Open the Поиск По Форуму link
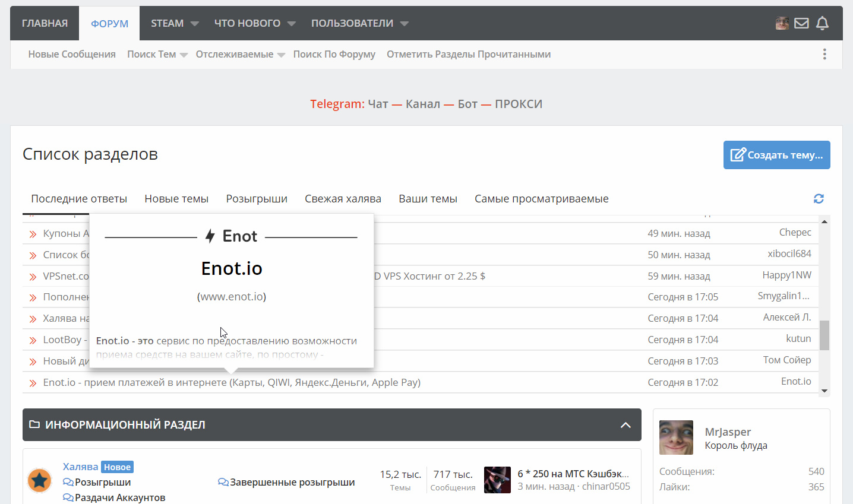This screenshot has width=853, height=504. click(x=334, y=54)
